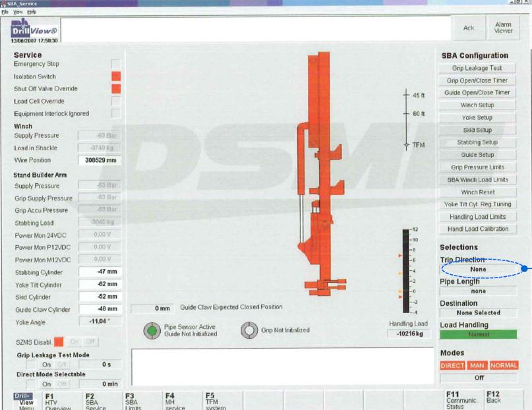
Task: Open Winch Setup
Action: click(x=477, y=105)
